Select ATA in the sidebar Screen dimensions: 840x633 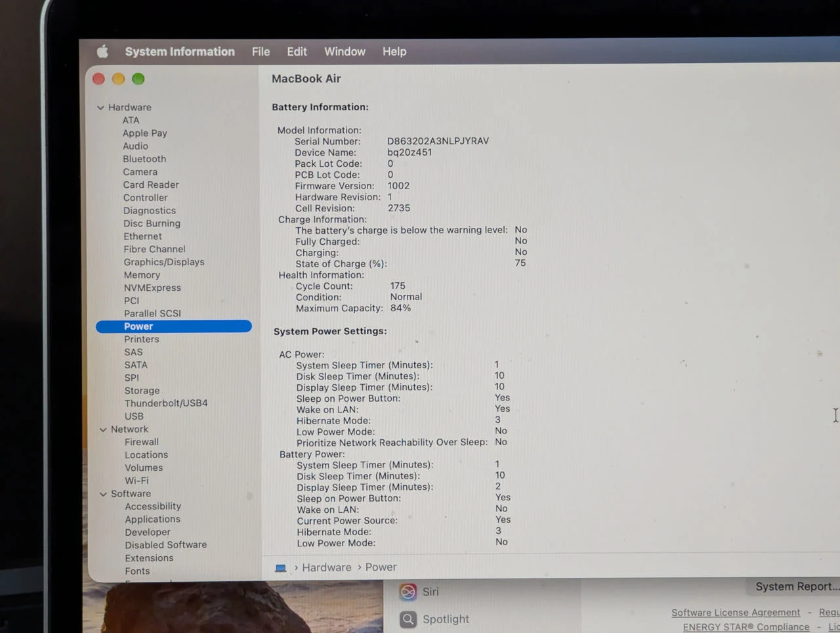pos(131,120)
